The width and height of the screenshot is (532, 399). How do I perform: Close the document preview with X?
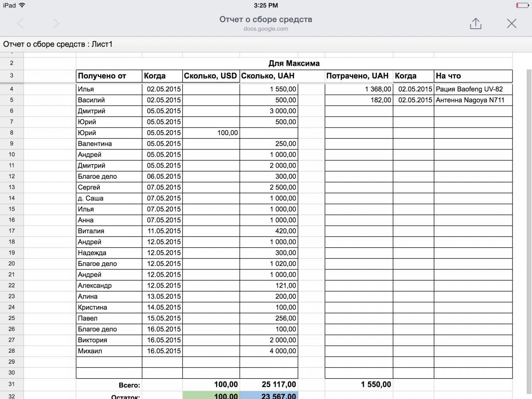(x=512, y=23)
